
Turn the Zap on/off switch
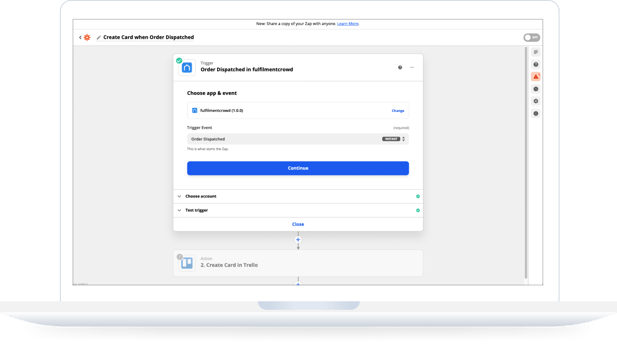click(x=532, y=37)
